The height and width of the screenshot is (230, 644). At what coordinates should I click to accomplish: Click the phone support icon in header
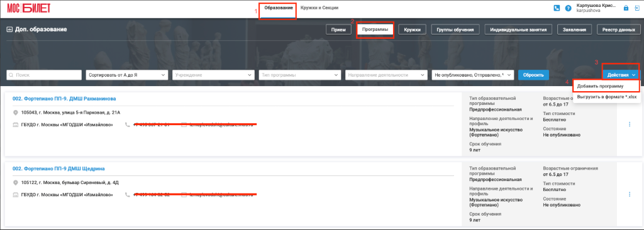tap(557, 8)
